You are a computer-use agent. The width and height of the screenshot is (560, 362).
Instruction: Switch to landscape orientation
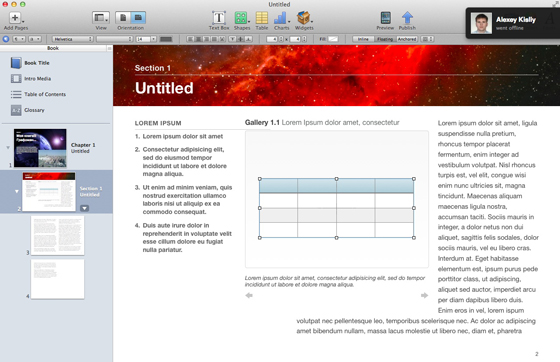pos(138,17)
